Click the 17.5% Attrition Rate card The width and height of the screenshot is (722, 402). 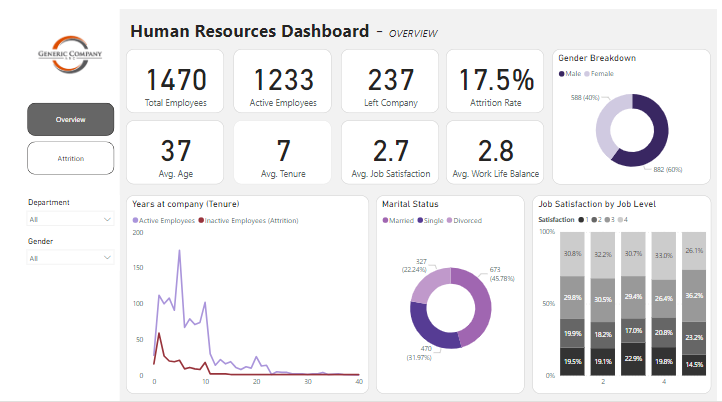pos(495,81)
